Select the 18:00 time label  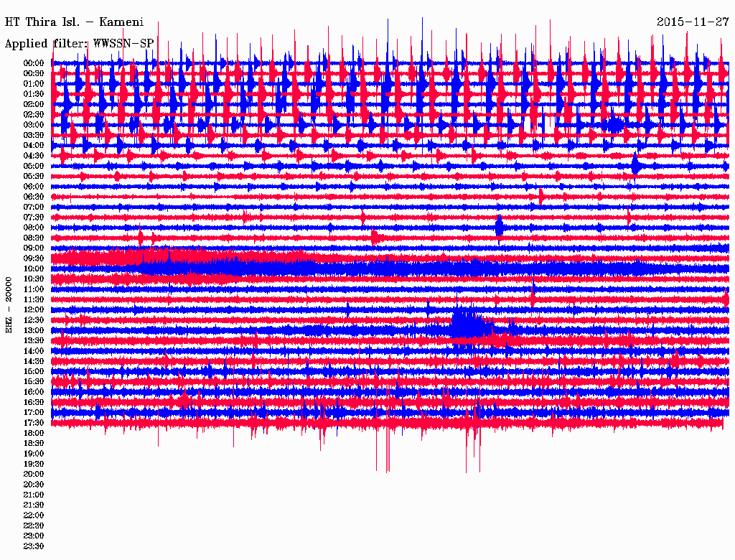tap(34, 434)
